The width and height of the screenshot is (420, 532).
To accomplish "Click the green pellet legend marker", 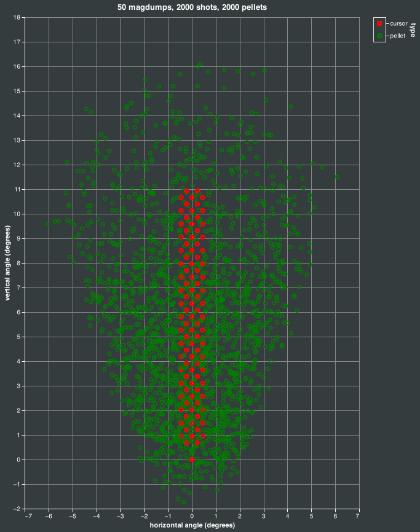I will (379, 36).
